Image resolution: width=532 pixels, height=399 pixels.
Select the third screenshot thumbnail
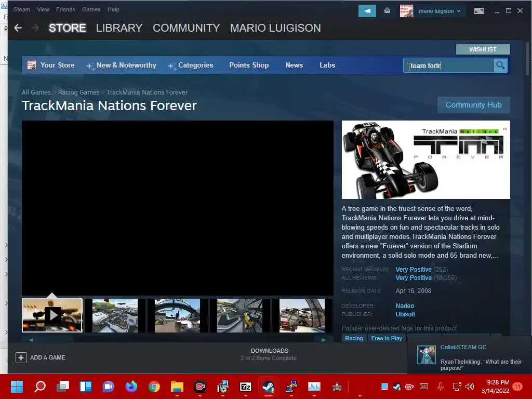point(178,315)
